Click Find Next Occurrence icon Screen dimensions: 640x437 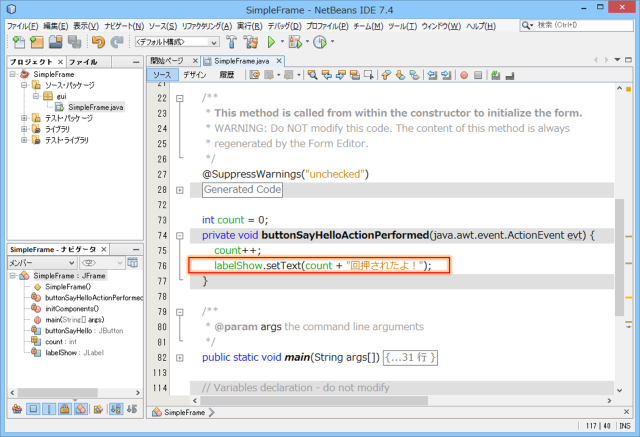tap(340, 75)
